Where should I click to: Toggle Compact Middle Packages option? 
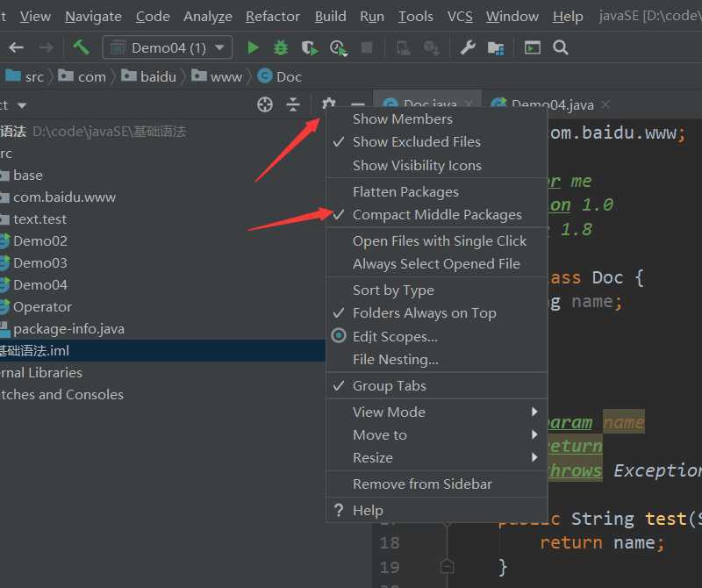(437, 215)
